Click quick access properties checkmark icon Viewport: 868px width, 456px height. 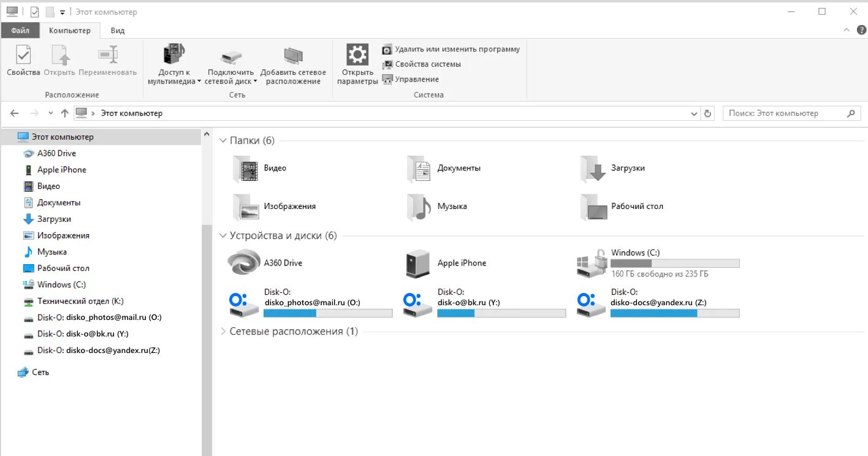point(34,12)
